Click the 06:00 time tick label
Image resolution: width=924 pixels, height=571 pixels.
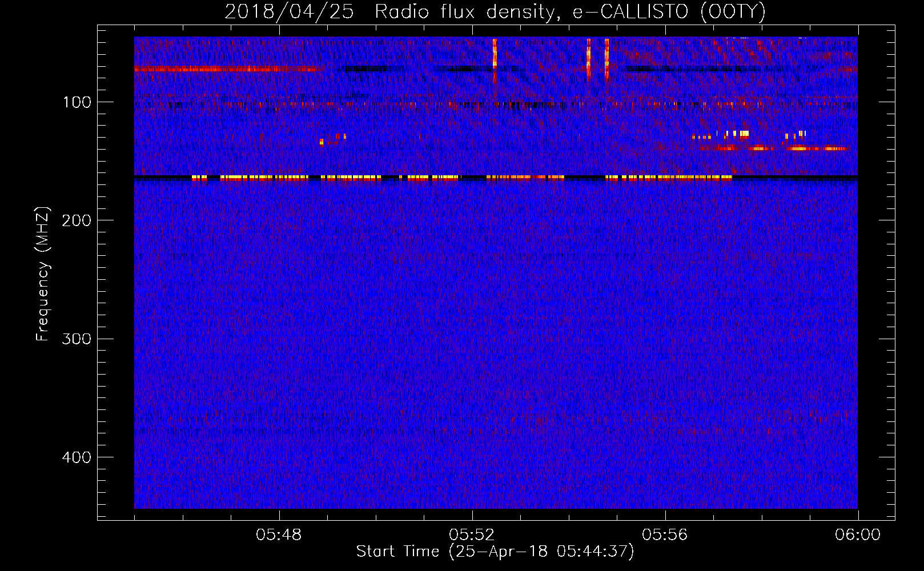(858, 535)
